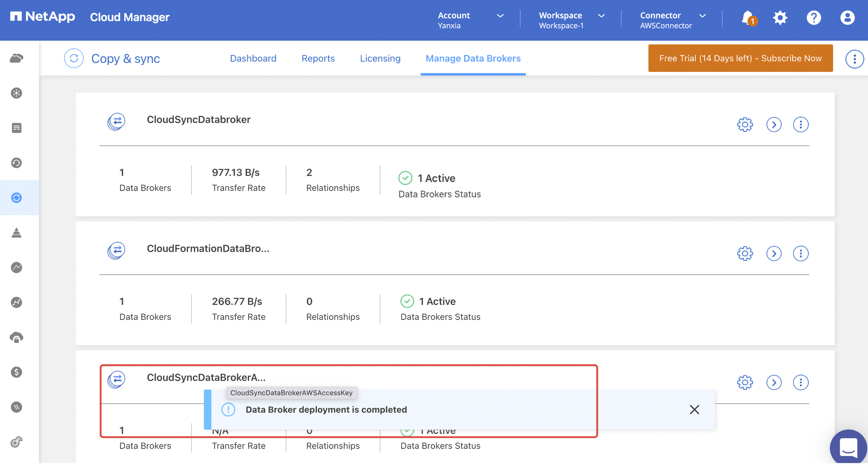The image size is (868, 469).
Task: Expand CloudSyncDatabroker group details arrow
Action: (x=774, y=124)
